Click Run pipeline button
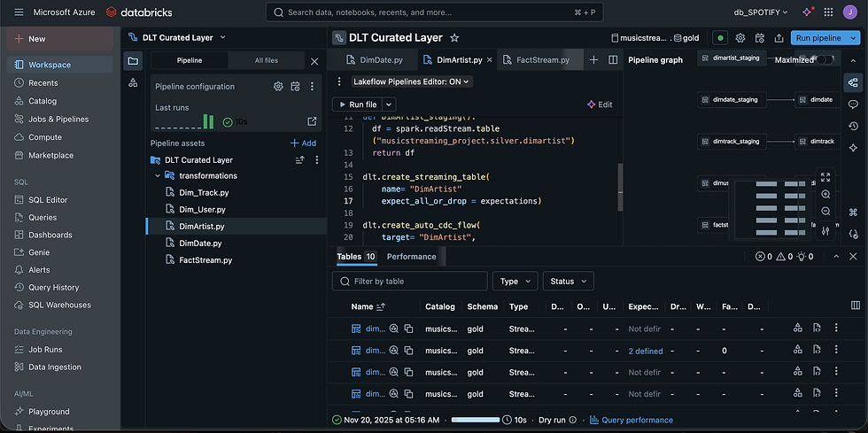 coord(818,38)
